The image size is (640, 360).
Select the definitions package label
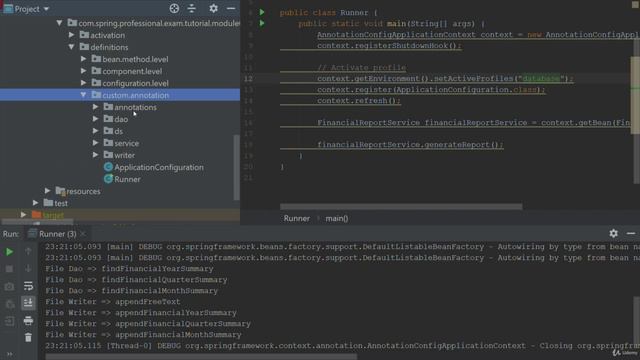pos(109,47)
